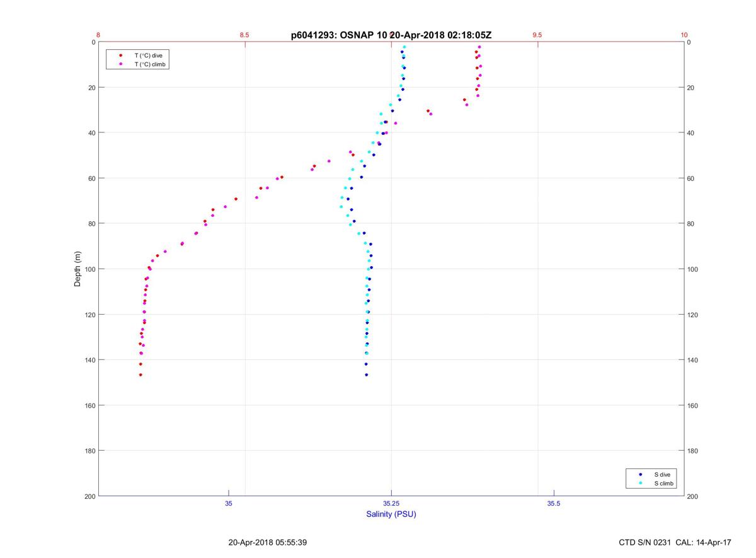Viewport: 756px width, 558px height.
Task: Click the '35.25' salinity tick label
Action: [x=391, y=504]
